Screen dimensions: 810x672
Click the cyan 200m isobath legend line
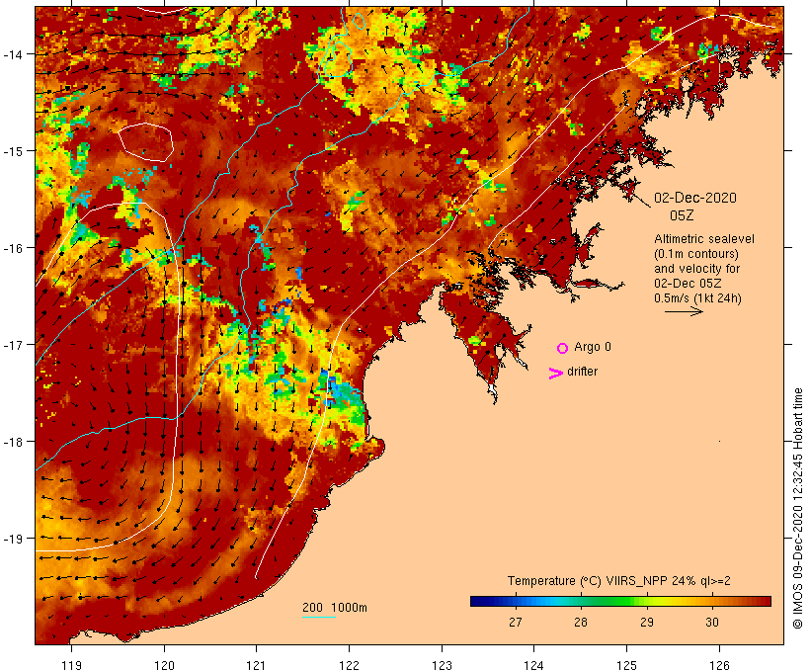(x=319, y=617)
